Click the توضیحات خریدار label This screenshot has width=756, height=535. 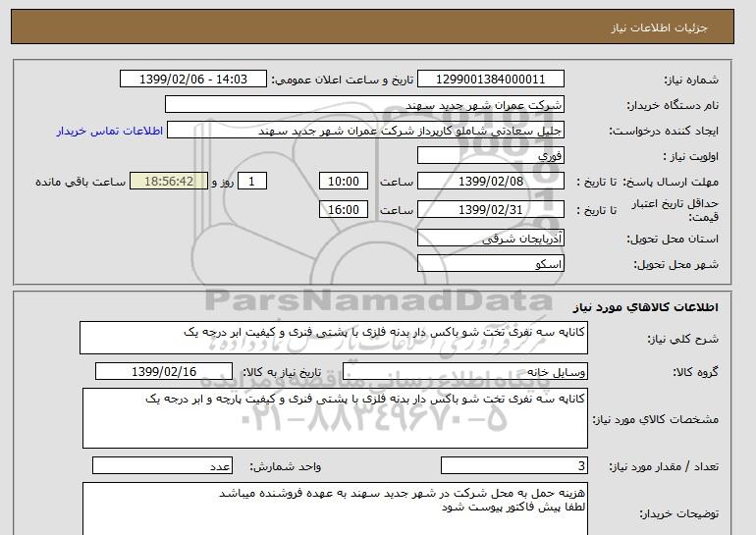click(678, 513)
